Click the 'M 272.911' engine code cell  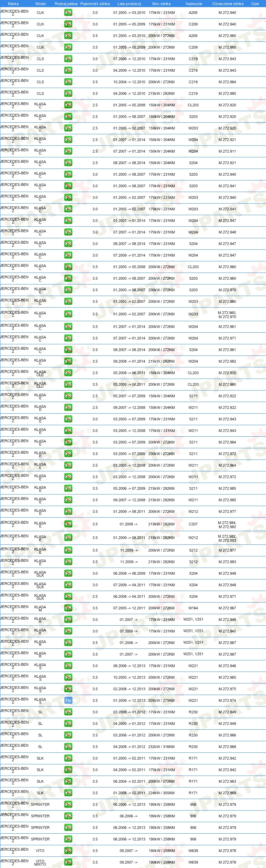click(227, 151)
